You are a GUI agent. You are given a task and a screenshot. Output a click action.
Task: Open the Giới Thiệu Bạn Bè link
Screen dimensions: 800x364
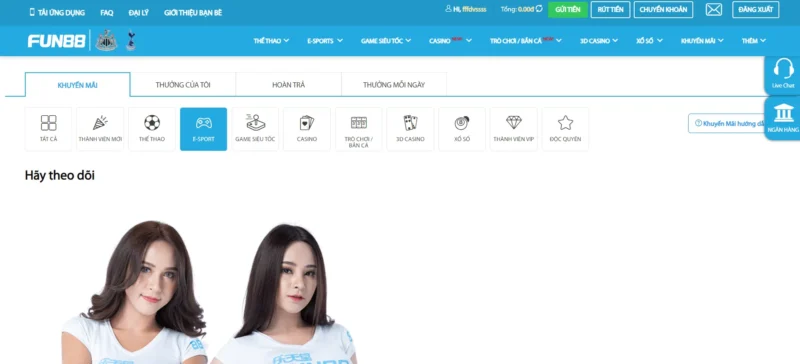193,13
